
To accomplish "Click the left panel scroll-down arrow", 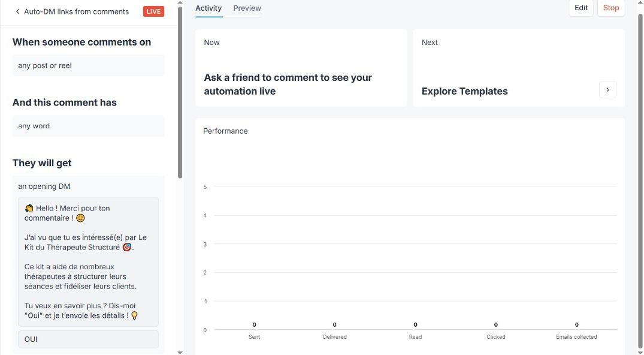I will tap(180, 352).
